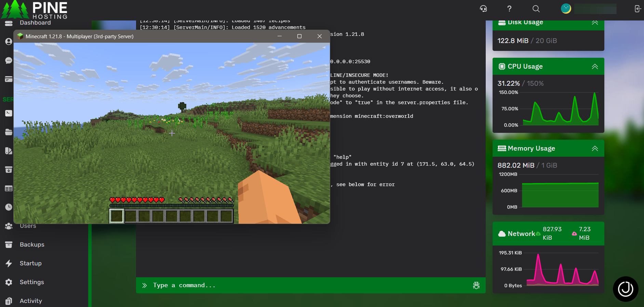Click the Network panel cloud icon
644x307 pixels.
point(502,234)
